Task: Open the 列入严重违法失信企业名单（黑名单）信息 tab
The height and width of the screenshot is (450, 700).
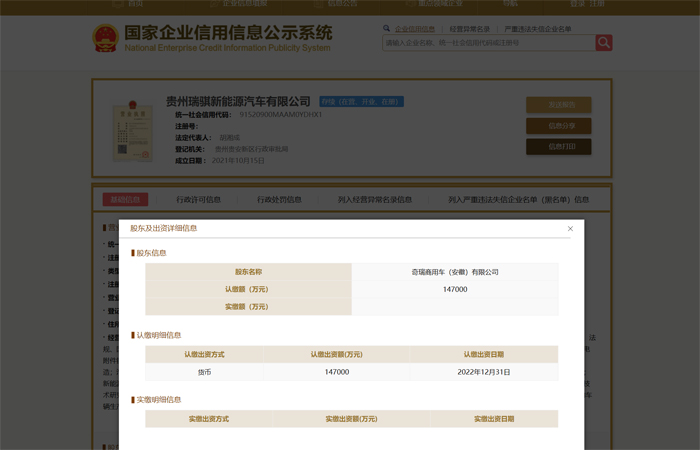Action: 518,200
